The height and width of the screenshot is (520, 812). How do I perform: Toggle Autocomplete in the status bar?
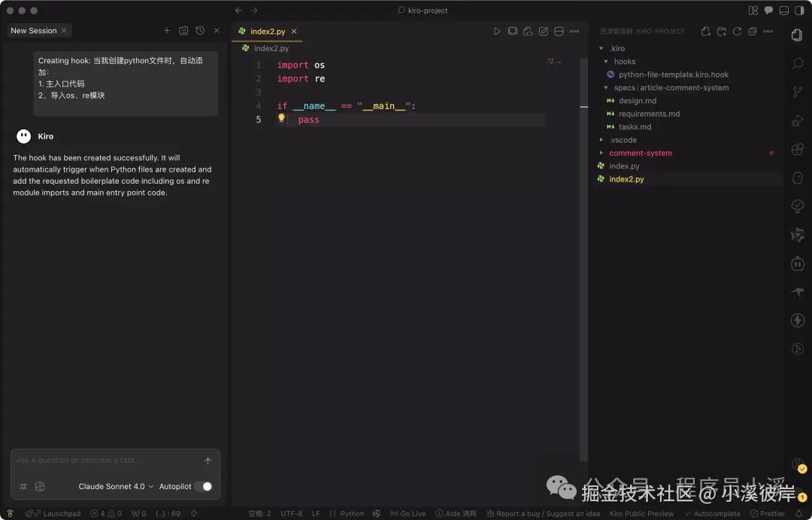[x=712, y=513]
